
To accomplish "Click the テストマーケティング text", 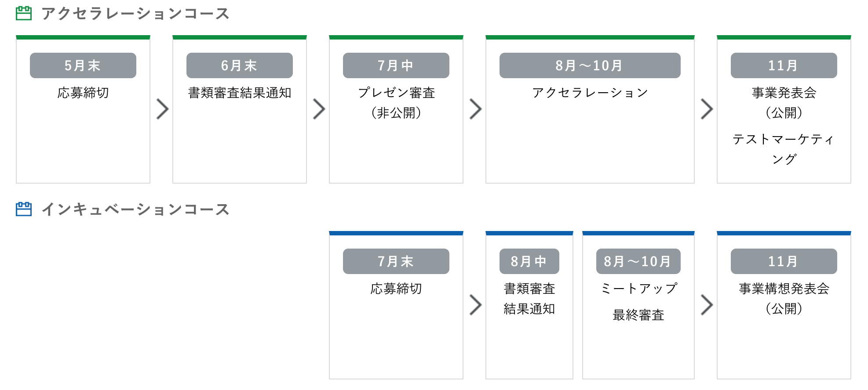I will [784, 149].
